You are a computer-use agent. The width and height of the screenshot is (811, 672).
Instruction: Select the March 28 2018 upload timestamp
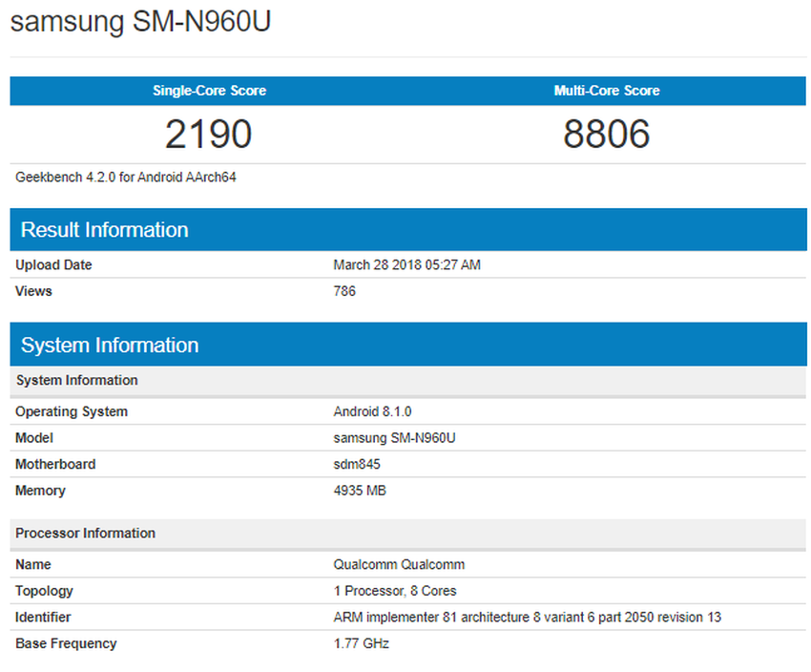tap(407, 264)
